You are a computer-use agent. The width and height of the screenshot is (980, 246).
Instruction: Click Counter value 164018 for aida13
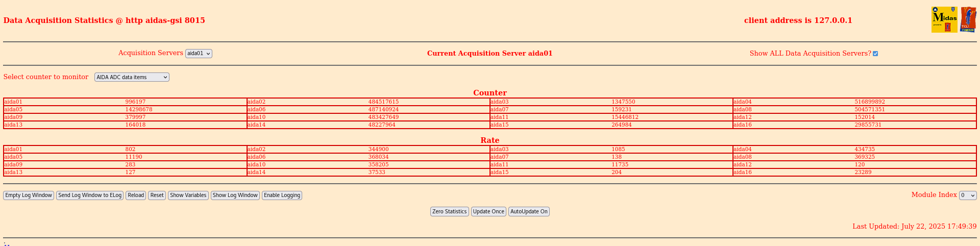[135, 125]
